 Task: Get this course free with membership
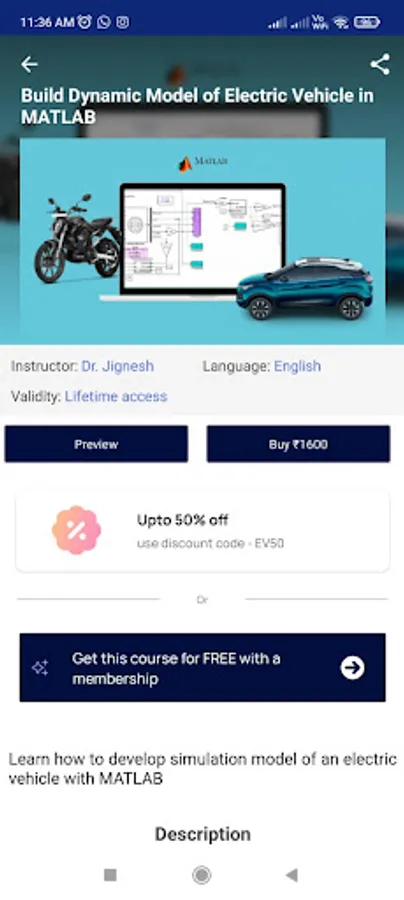[x=203, y=668]
